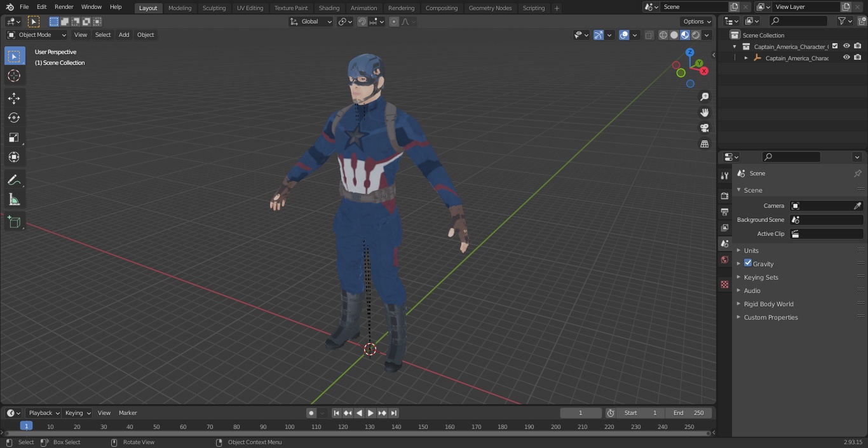
Task: Expand the Audio panel
Action: (752, 290)
